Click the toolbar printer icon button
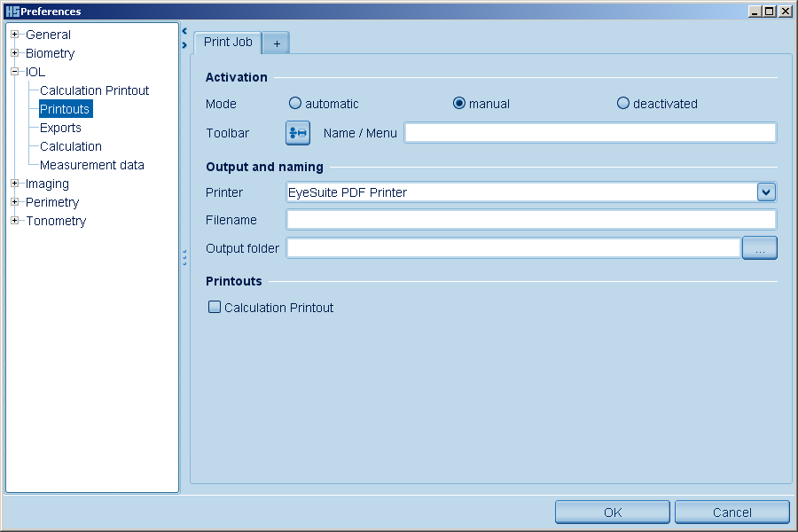This screenshot has width=798, height=532. [297, 133]
